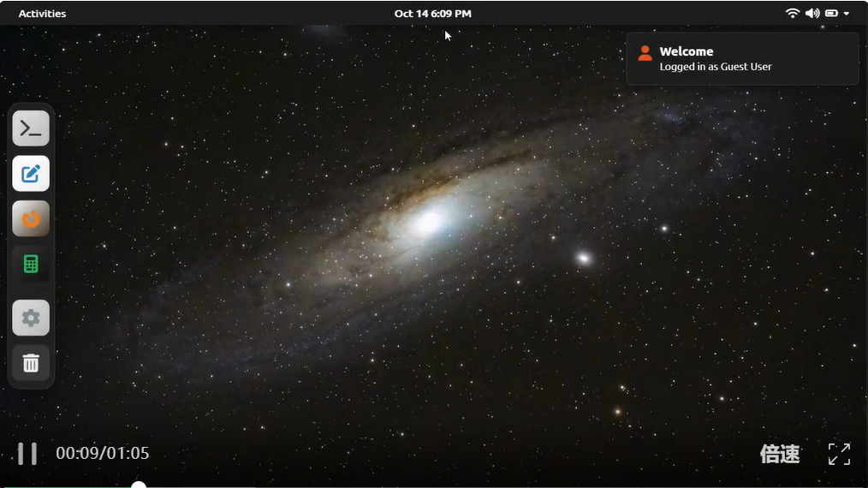Expand the system menu arrow in top bar
Viewport: 868px width, 488px height.
coord(847,14)
